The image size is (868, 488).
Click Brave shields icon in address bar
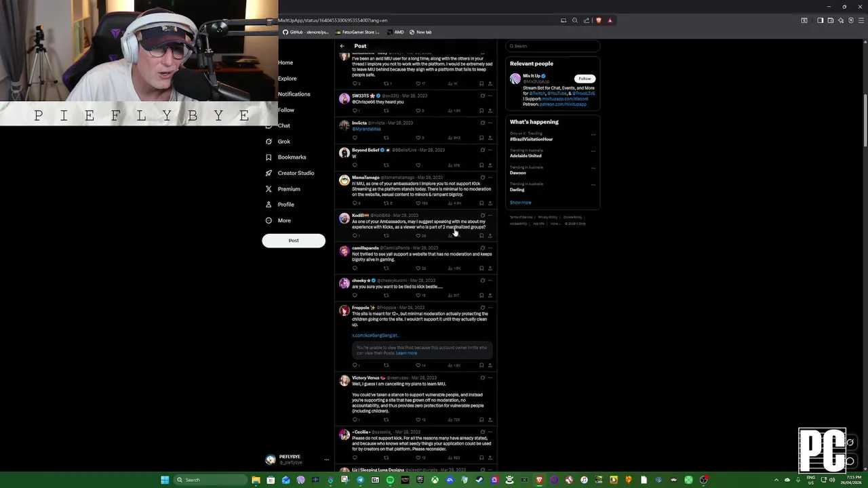(x=599, y=20)
